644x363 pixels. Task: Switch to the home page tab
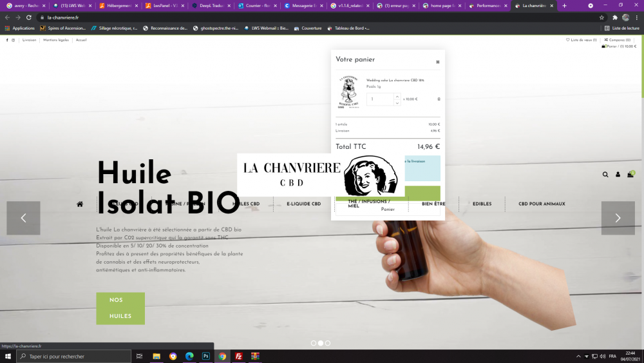coord(442,6)
